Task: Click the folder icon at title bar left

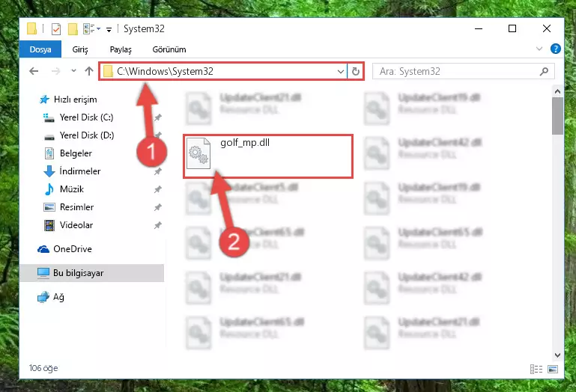Action: tap(32, 28)
